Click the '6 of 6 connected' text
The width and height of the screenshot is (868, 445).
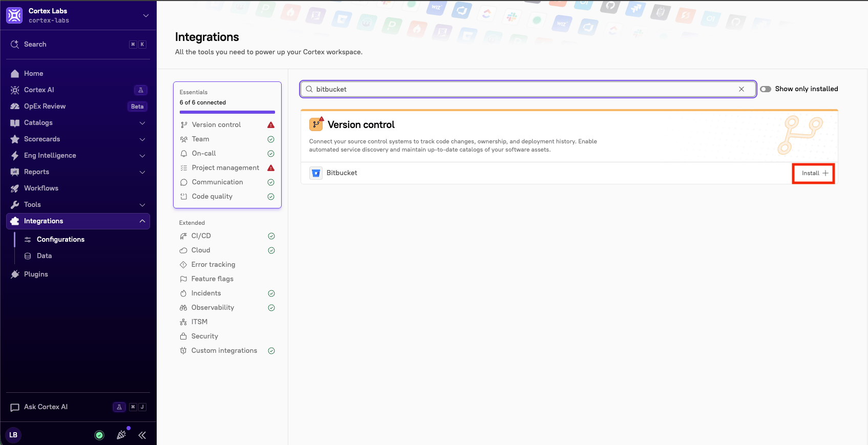click(x=203, y=102)
